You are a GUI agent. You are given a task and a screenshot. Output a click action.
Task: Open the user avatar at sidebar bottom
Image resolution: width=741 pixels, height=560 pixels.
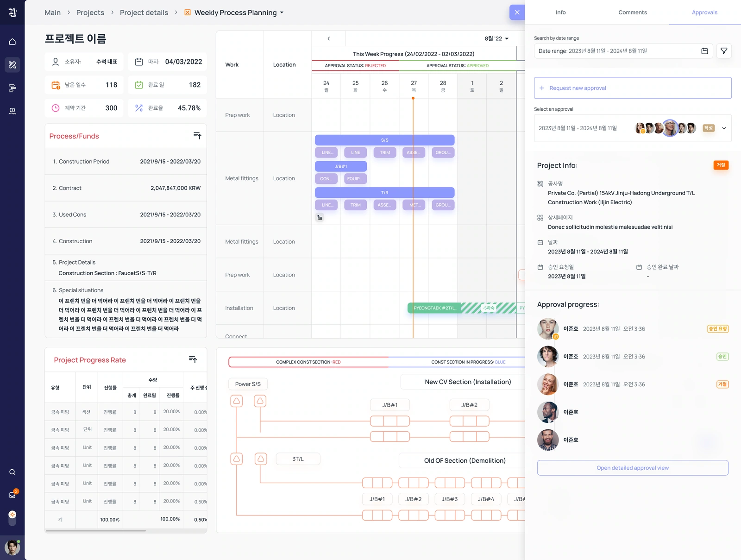(x=13, y=547)
